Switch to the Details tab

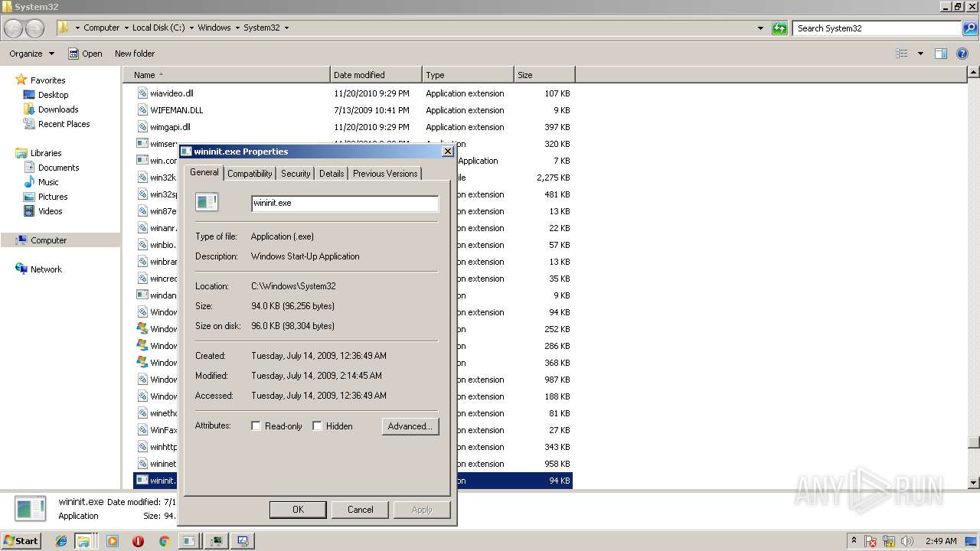pos(332,174)
